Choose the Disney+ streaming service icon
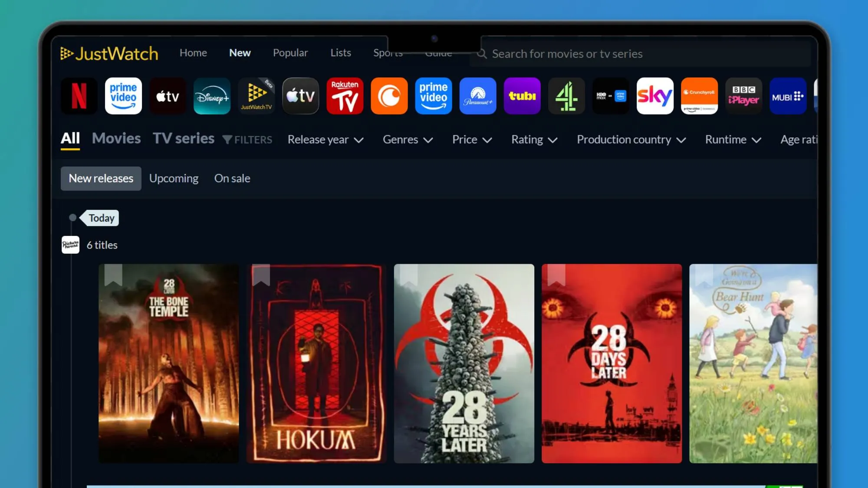Screen dimensions: 868x488 click(x=212, y=96)
